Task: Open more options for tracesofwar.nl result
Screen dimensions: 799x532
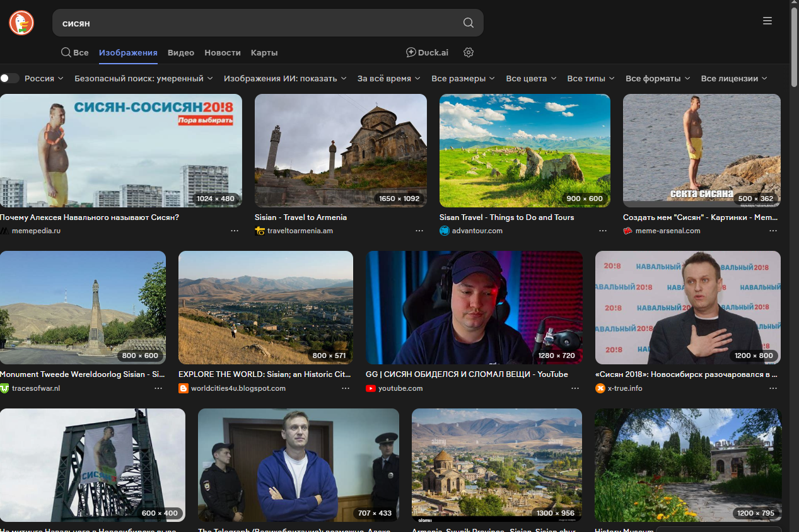Action: 158,388
